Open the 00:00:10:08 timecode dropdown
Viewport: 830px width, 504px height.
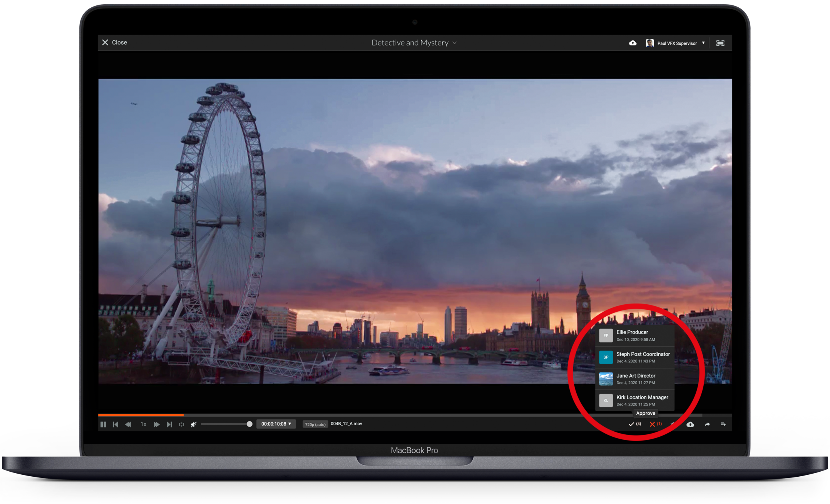[276, 424]
